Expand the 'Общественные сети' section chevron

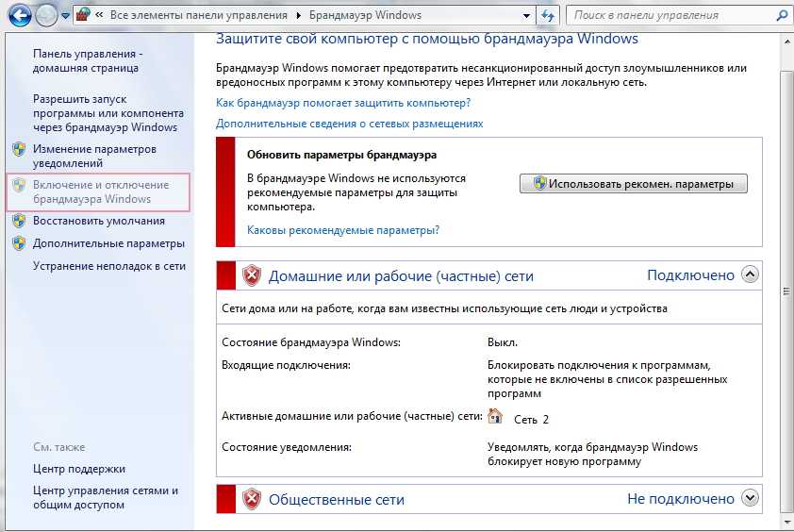(750, 498)
